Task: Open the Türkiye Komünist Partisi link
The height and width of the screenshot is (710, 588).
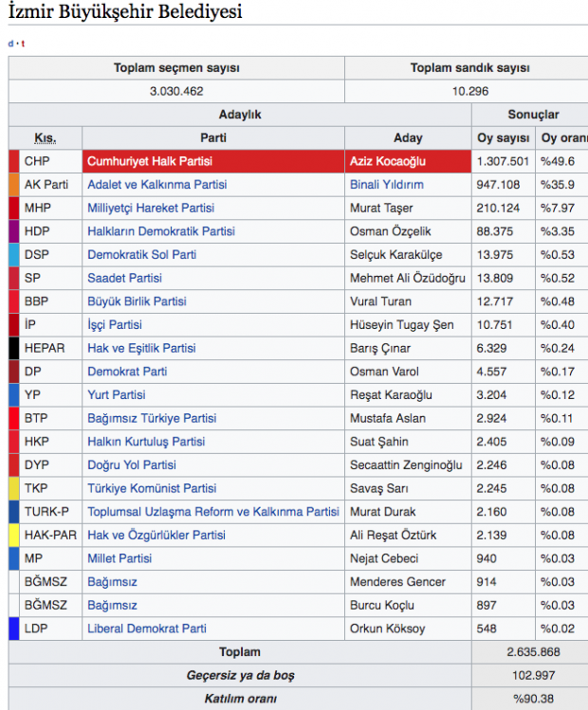Action: [152, 488]
